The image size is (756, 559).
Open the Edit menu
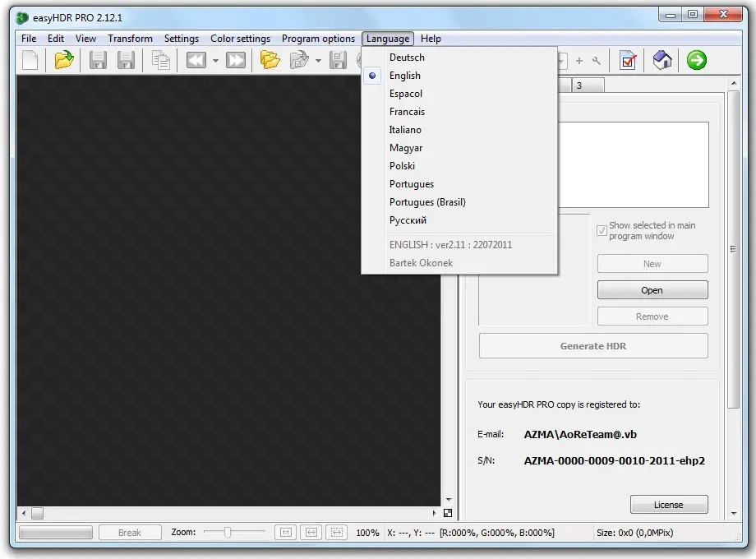click(56, 39)
